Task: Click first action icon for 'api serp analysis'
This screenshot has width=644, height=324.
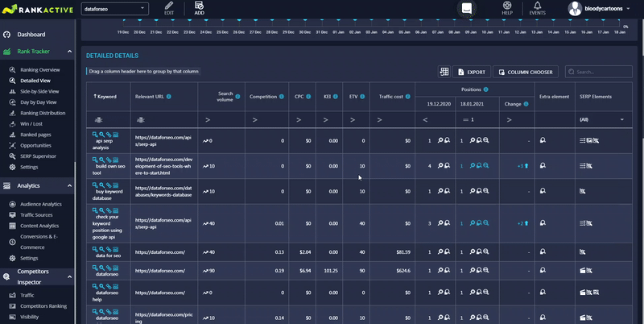Action: click(95, 135)
